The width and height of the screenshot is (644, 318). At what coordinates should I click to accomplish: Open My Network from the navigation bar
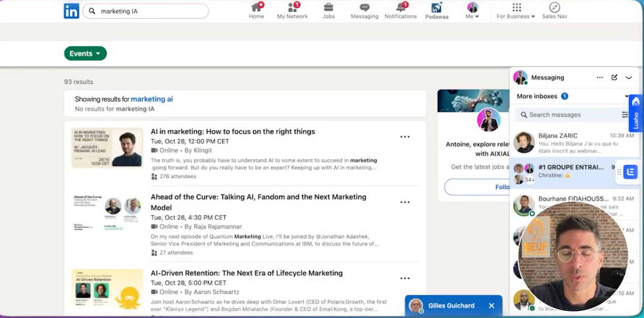pyautogui.click(x=293, y=11)
